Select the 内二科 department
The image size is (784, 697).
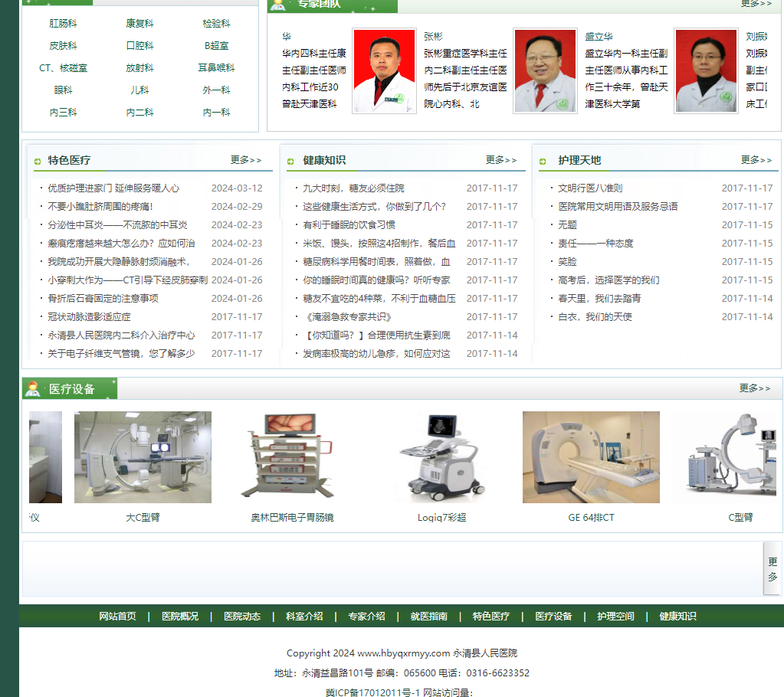[139, 113]
